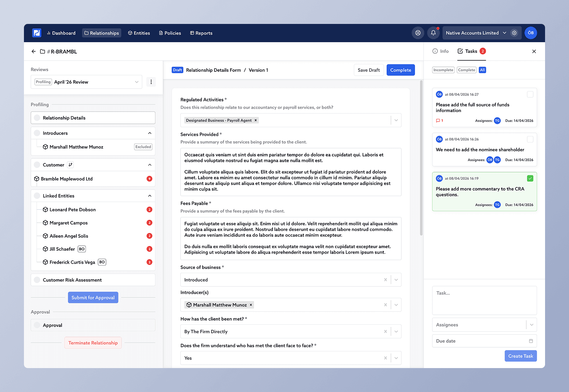Check off the nominee shareholder task
Image resolution: width=569 pixels, height=392 pixels.
tap(530, 139)
